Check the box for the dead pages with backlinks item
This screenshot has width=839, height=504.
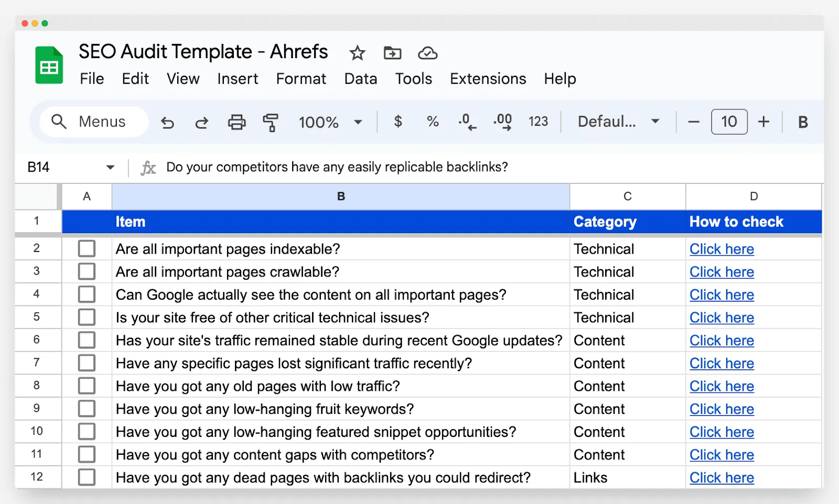coord(87,477)
